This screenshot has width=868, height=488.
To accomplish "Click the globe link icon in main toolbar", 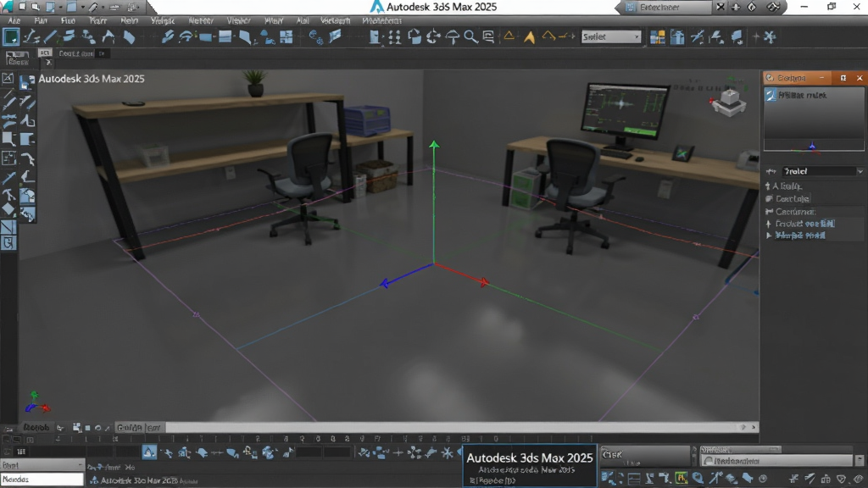I will (316, 37).
